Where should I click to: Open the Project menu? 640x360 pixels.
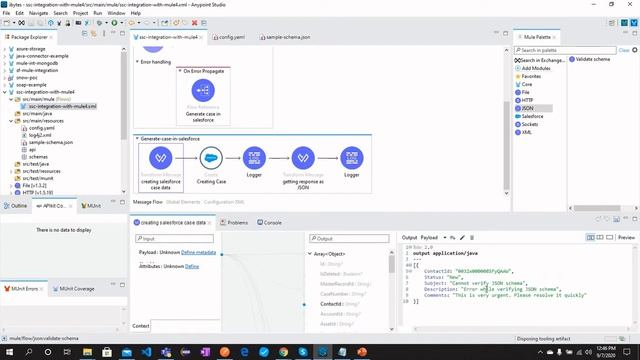pyautogui.click(x=80, y=13)
